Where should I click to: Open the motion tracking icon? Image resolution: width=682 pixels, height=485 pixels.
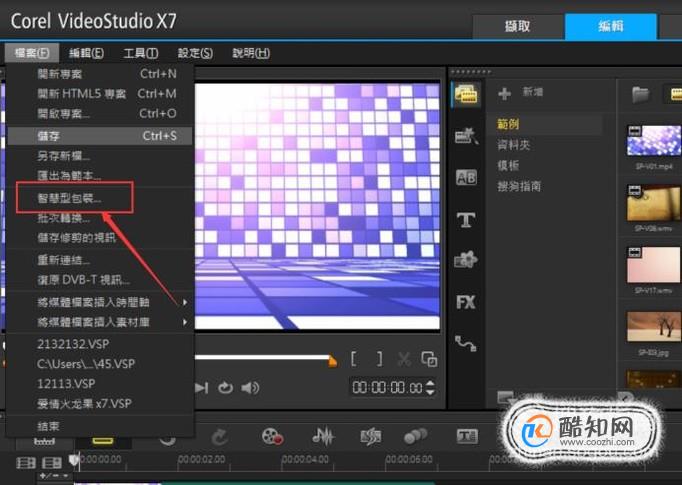[x=415, y=436]
